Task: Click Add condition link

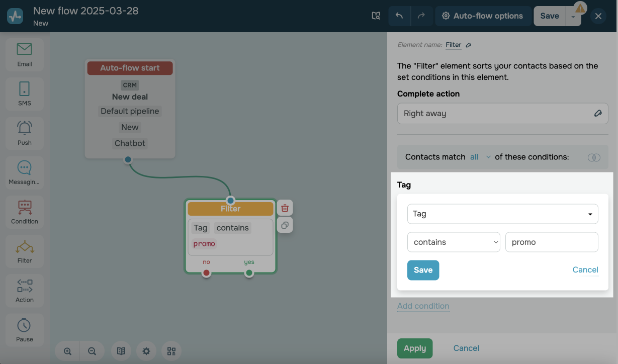Action: (x=423, y=306)
